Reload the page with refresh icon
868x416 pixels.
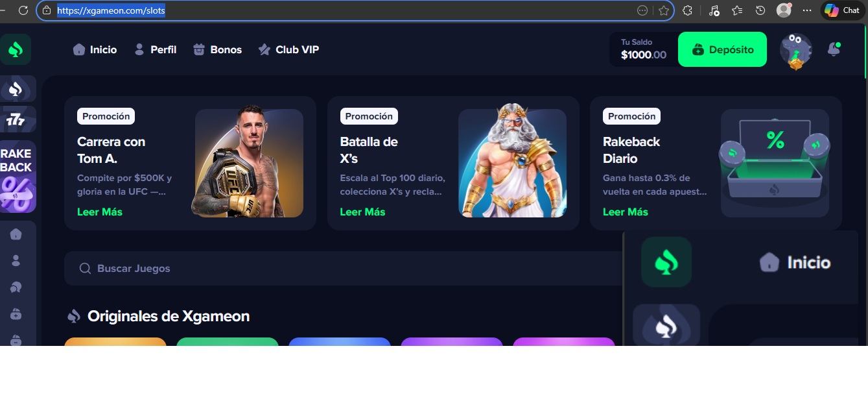click(x=23, y=10)
